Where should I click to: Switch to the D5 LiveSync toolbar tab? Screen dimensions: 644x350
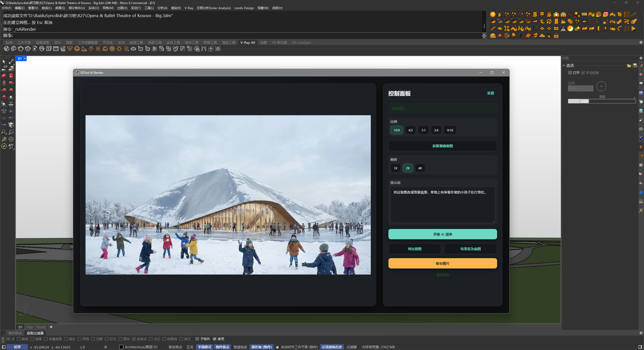tap(302, 43)
